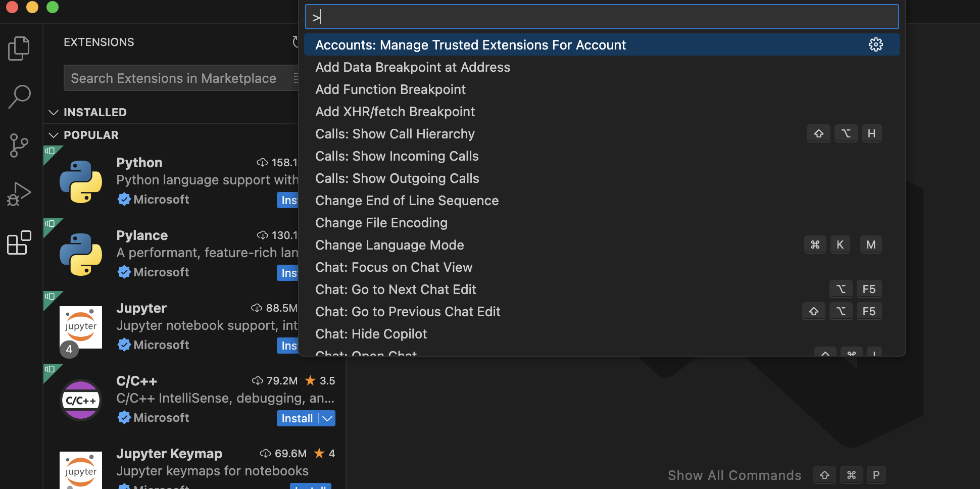Open the Pylance extension by its title
The image size is (980, 489).
point(142,235)
